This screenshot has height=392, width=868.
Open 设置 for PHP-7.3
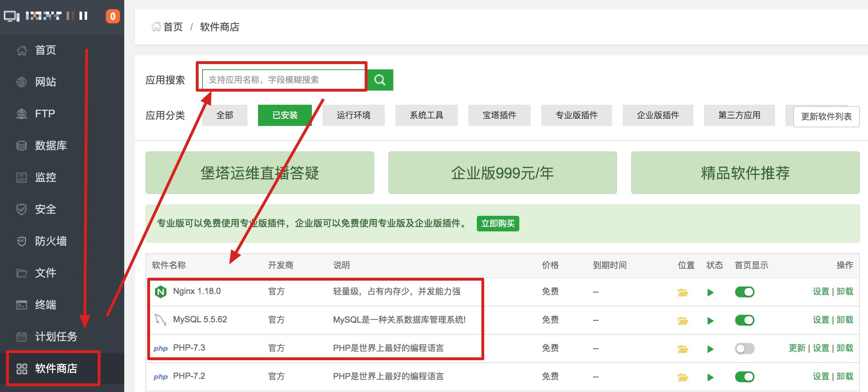tap(821, 348)
